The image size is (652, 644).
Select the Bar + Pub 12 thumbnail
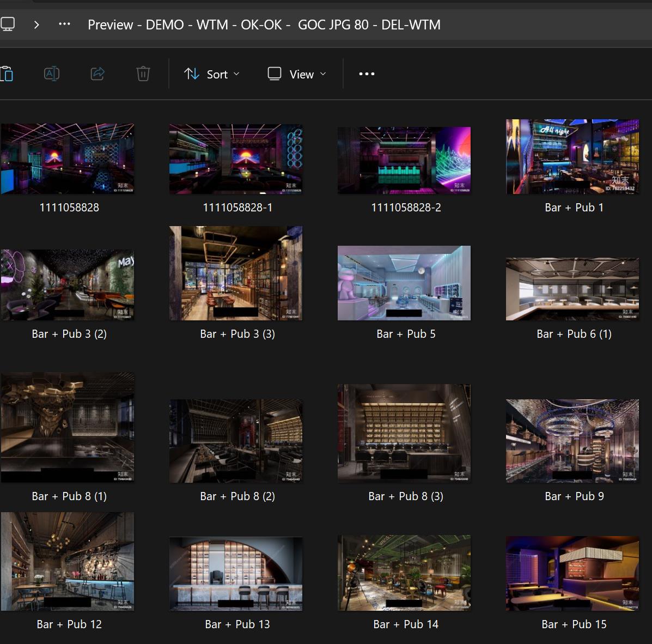(x=68, y=562)
